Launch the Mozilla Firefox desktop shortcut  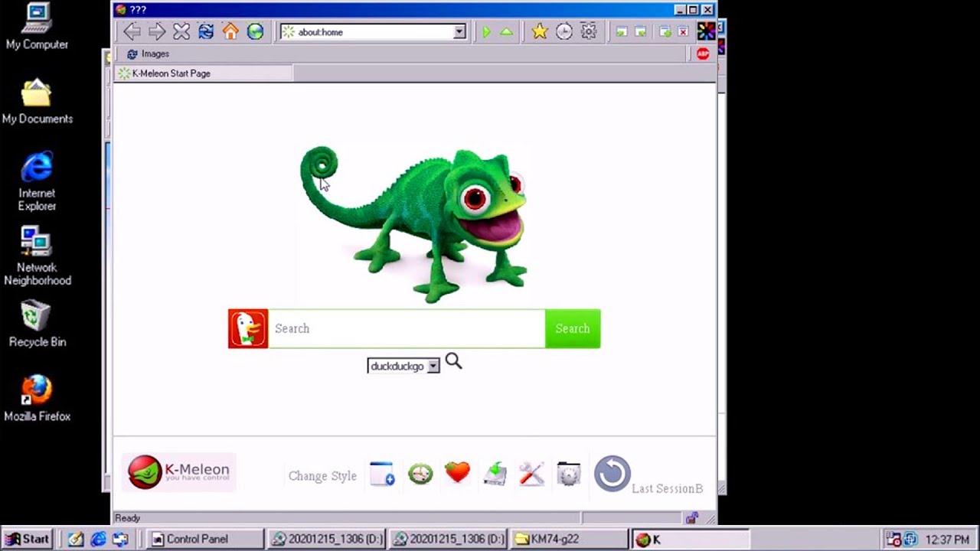pos(37,399)
